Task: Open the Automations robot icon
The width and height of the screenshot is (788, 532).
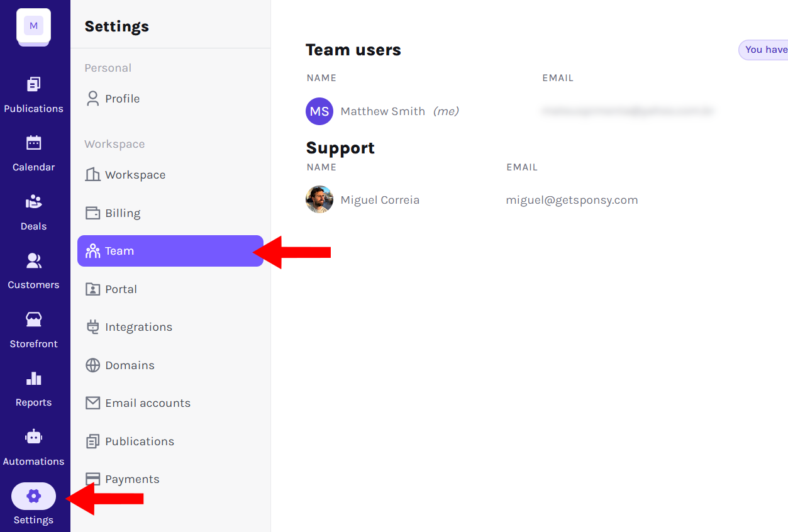Action: click(33, 436)
